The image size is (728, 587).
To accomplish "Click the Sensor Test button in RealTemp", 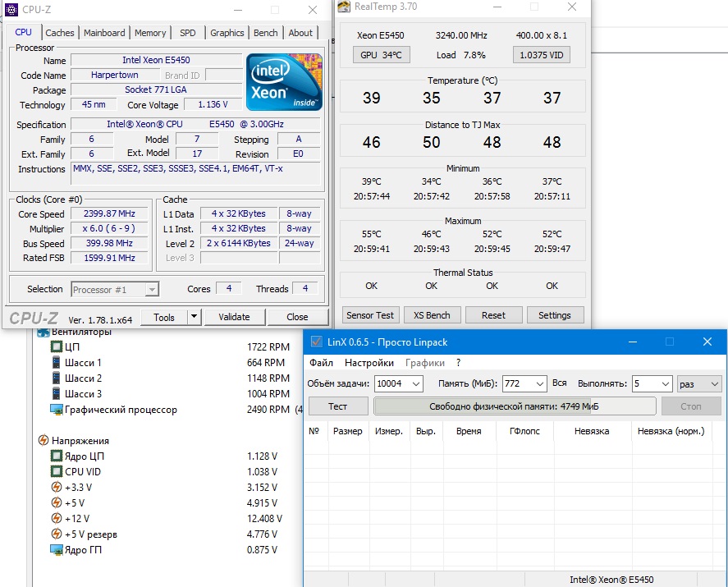I will click(x=370, y=315).
